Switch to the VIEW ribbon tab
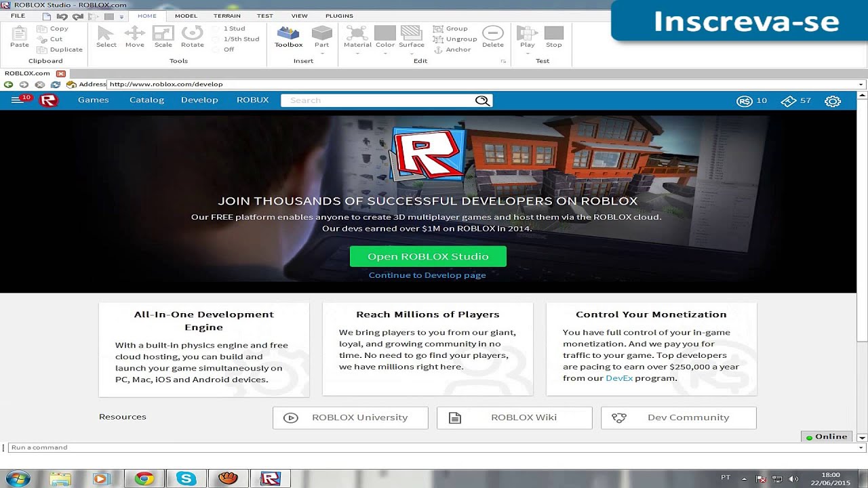Viewport: 868px width, 488px height. [299, 16]
